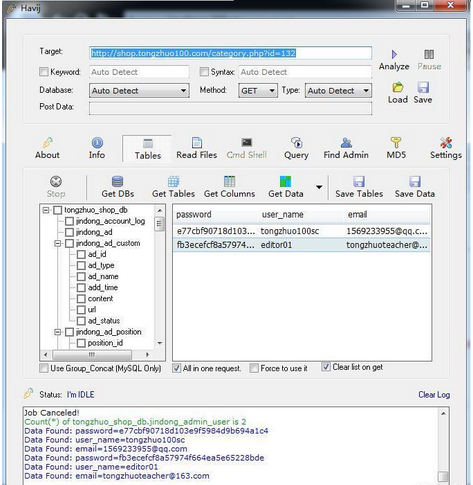Click in the Target URL field
The image size is (473, 485).
(230, 53)
